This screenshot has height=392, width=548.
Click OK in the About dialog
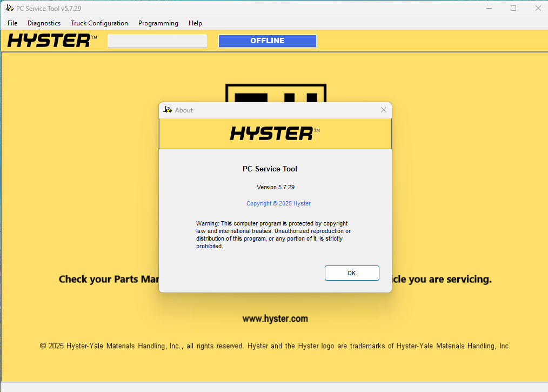click(x=352, y=273)
